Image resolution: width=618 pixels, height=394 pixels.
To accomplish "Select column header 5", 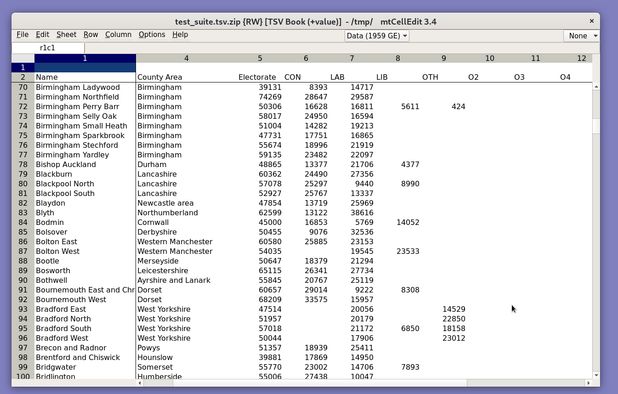I will click(260, 58).
